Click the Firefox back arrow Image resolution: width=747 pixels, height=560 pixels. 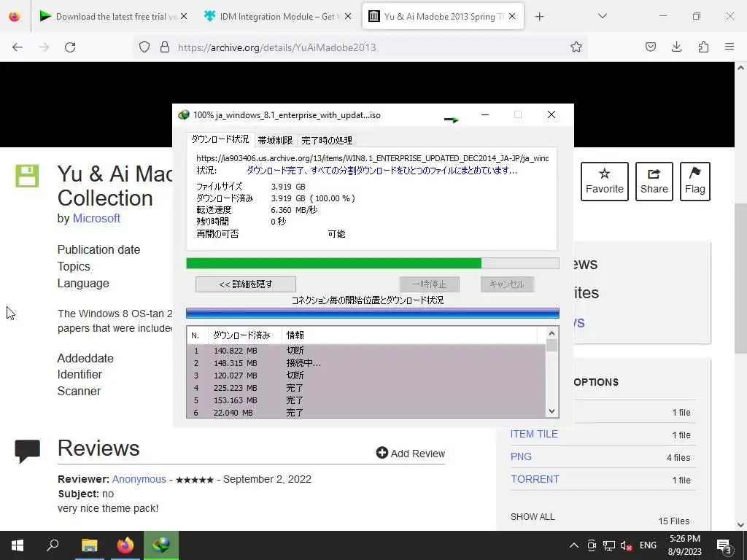point(18,47)
